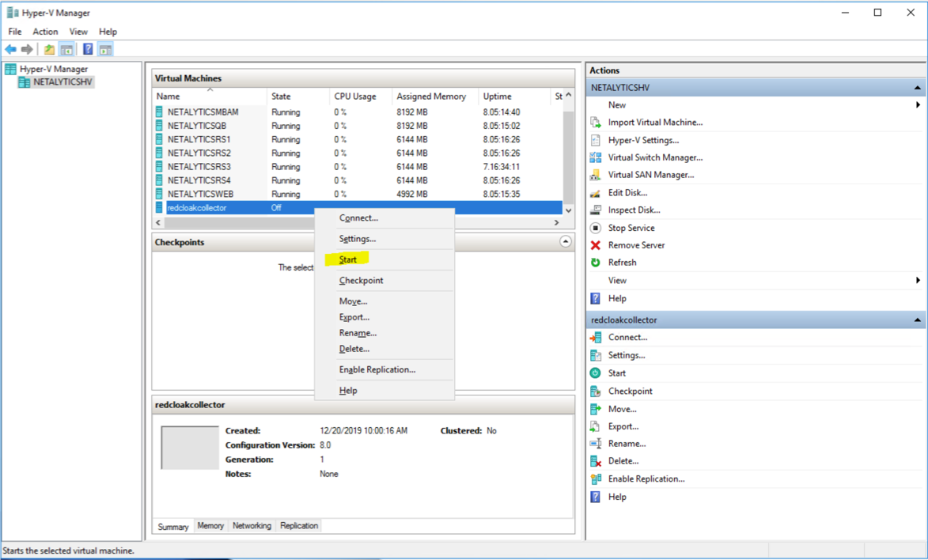Click the green Start power icon

tap(596, 373)
